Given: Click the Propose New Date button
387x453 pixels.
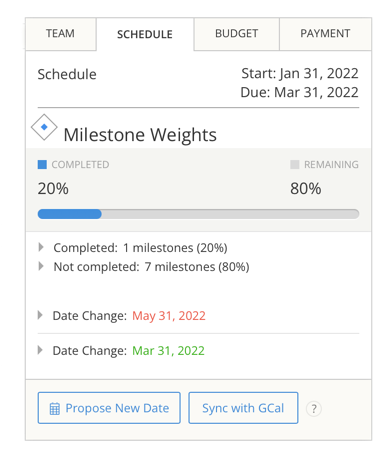Looking at the screenshot, I should pos(109,408).
